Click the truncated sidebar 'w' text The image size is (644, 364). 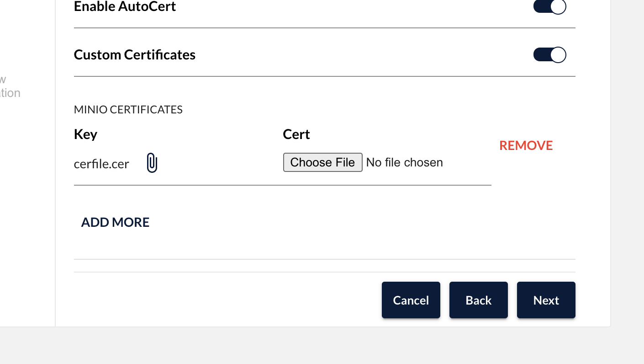pyautogui.click(x=3, y=80)
